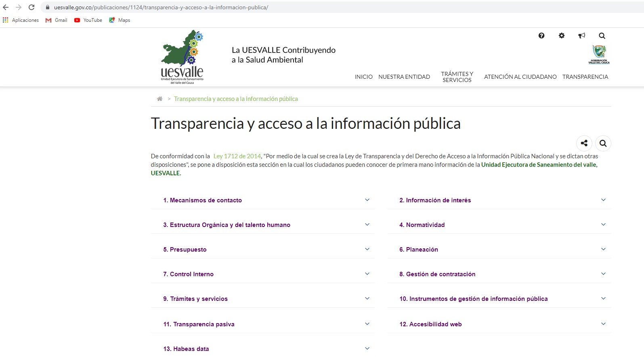
Task: Open the Aplicaciones apps grid bookmark
Action: click(x=21, y=20)
